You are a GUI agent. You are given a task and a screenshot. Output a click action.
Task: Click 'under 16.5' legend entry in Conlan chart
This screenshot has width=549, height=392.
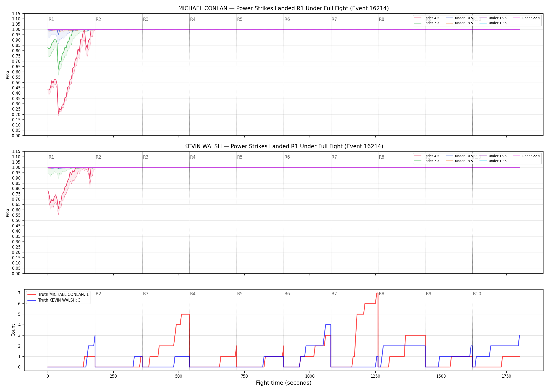(493, 18)
